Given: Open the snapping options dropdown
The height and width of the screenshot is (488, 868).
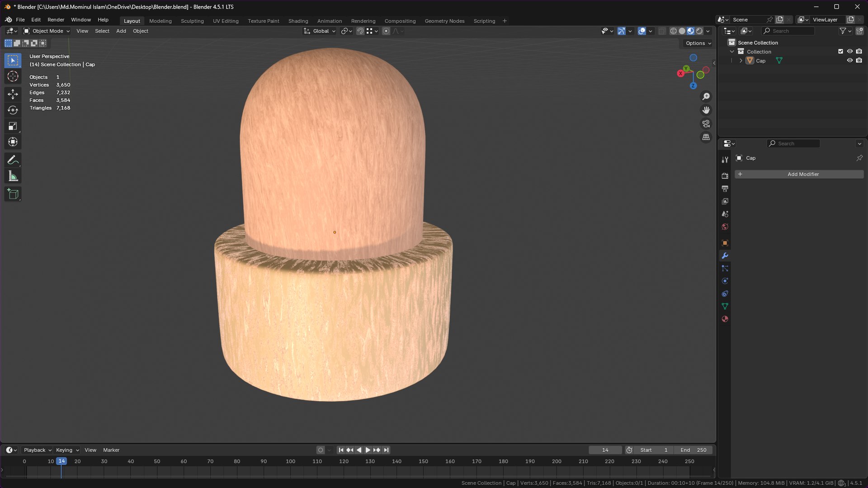Looking at the screenshot, I should click(372, 31).
